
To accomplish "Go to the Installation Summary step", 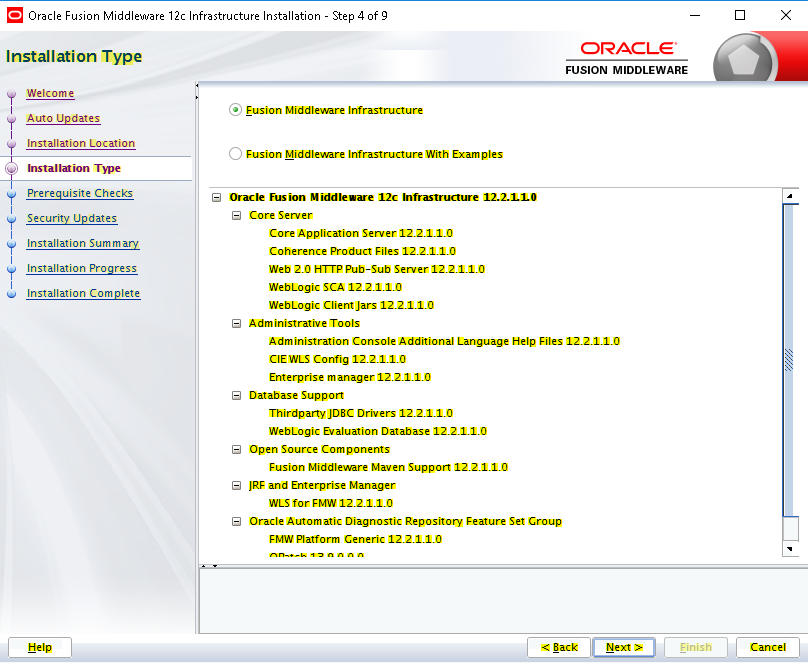I will (83, 243).
